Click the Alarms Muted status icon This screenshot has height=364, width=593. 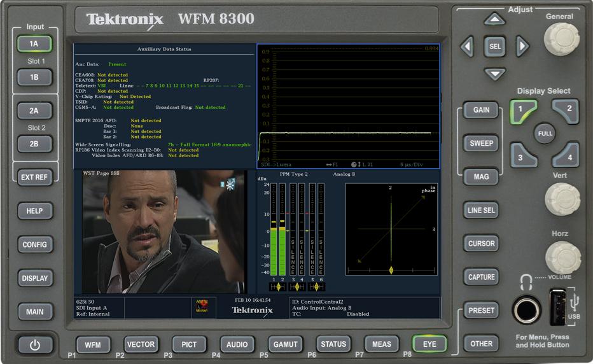202,305
